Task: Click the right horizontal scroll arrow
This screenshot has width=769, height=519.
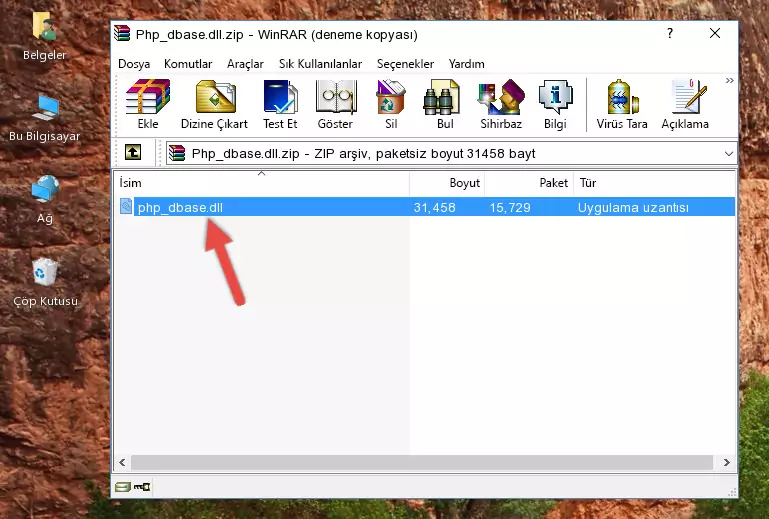Action: pos(727,462)
